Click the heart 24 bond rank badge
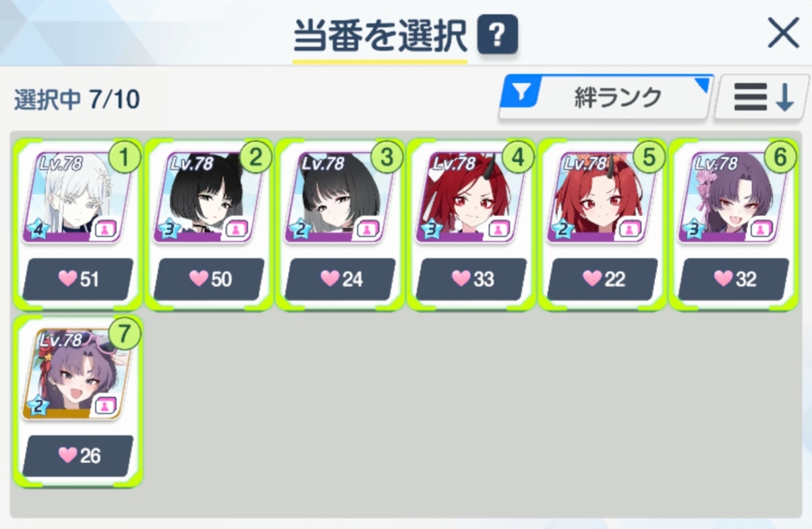The image size is (812, 529). pos(340,279)
